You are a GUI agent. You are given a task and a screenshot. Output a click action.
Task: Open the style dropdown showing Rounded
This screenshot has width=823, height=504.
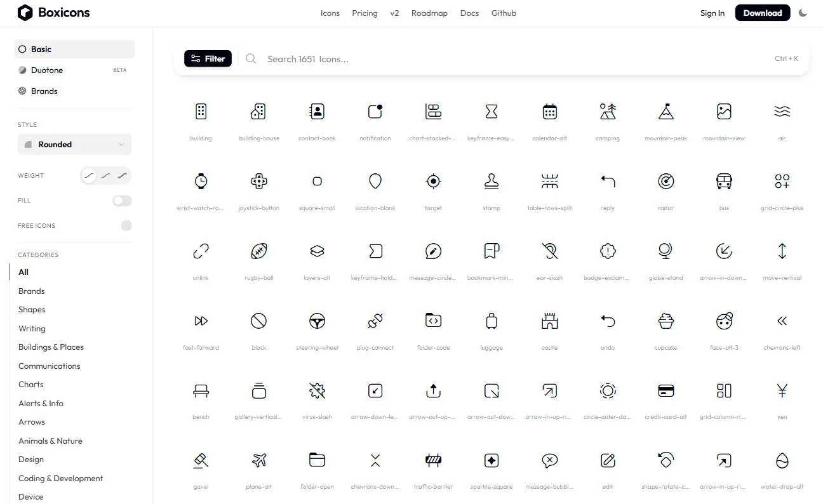click(x=74, y=144)
